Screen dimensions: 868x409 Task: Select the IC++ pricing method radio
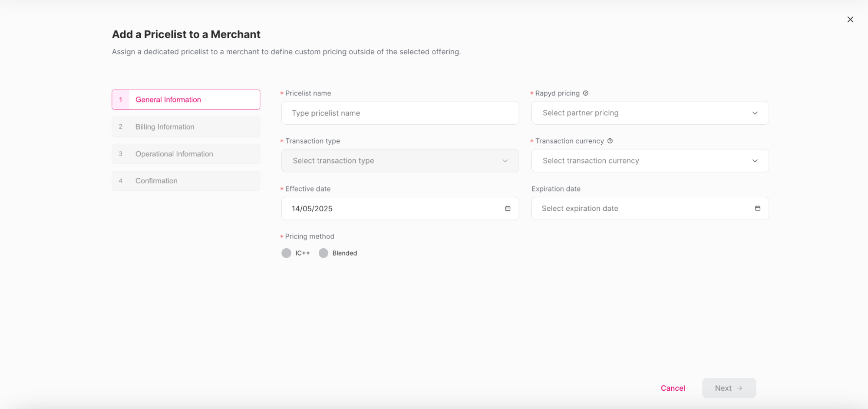tap(286, 253)
